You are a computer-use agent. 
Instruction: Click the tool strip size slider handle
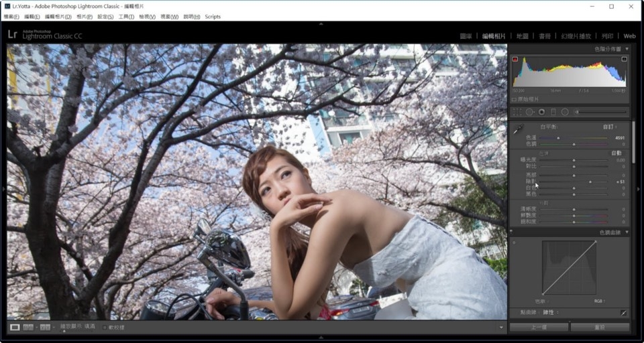pos(577,112)
